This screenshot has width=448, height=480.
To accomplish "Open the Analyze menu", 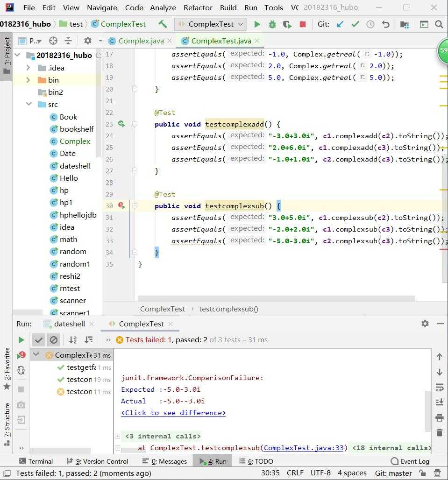I will click(163, 7).
